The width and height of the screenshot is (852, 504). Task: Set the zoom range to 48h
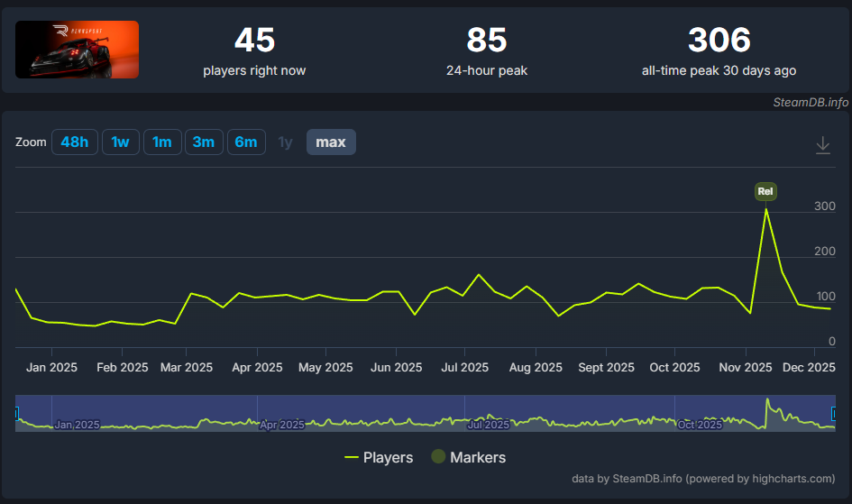[x=75, y=142]
